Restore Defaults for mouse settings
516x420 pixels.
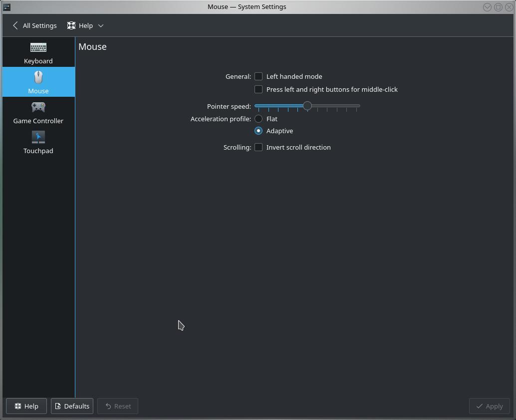coord(72,406)
